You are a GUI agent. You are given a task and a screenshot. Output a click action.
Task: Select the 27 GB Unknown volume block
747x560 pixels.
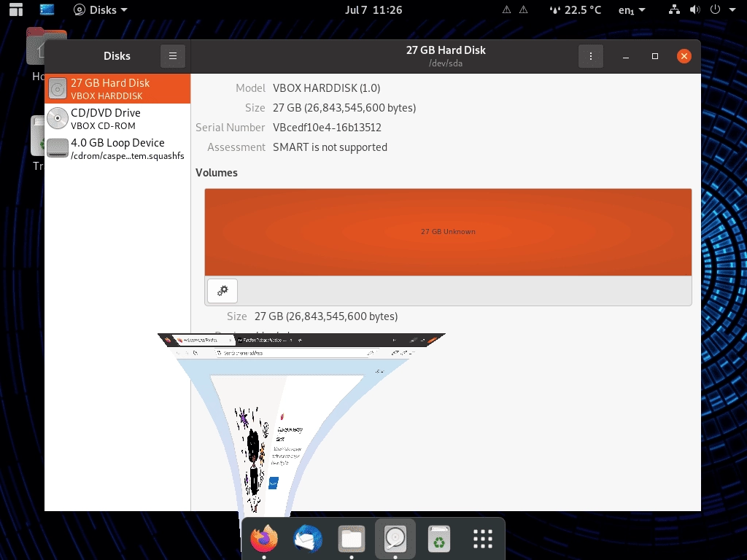coord(448,232)
